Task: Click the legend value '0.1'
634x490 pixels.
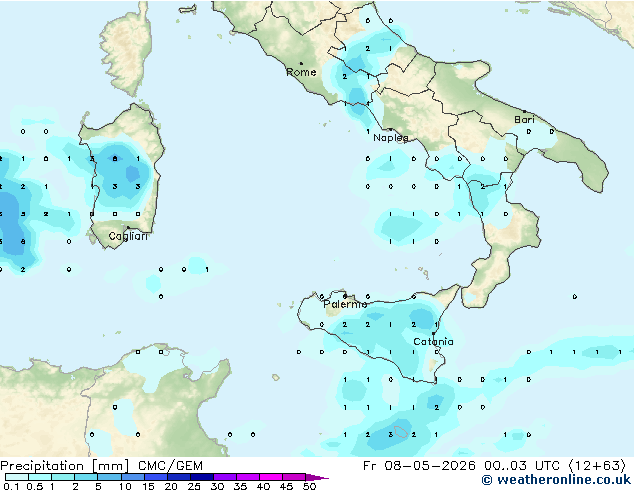Action: pos(11,486)
